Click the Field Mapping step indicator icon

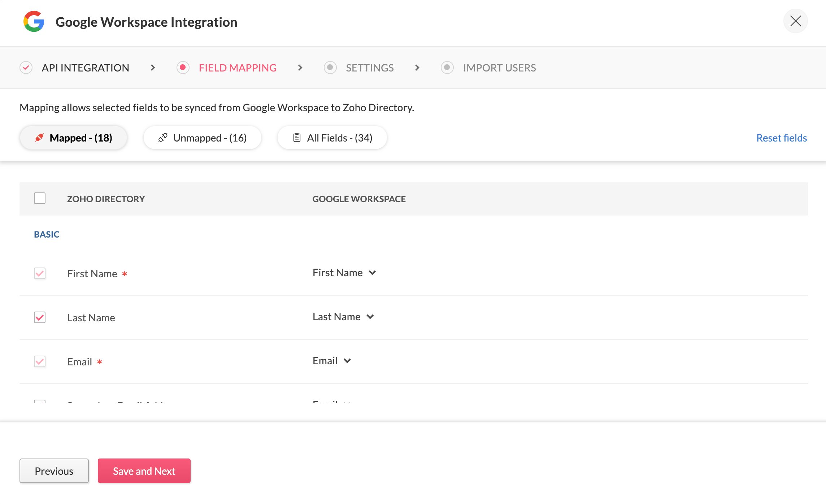(183, 68)
